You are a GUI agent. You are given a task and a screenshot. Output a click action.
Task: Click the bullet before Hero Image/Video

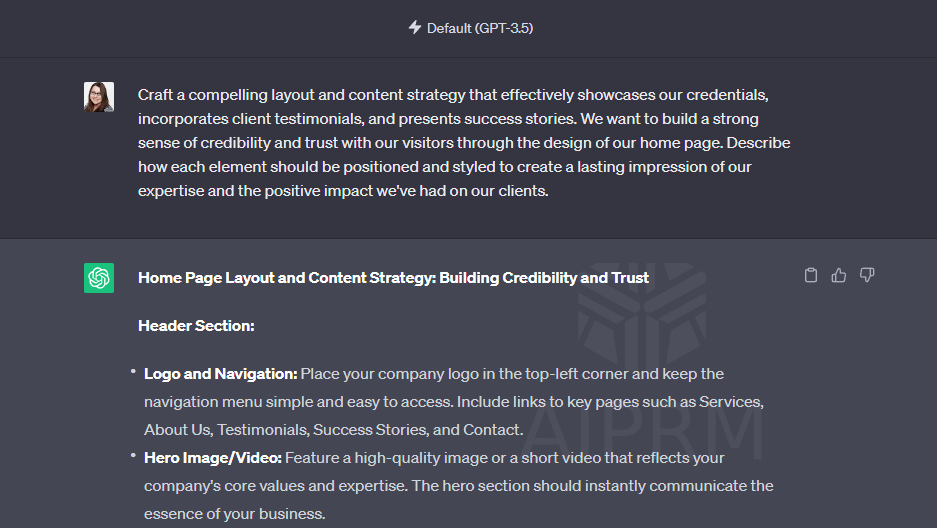tap(133, 456)
